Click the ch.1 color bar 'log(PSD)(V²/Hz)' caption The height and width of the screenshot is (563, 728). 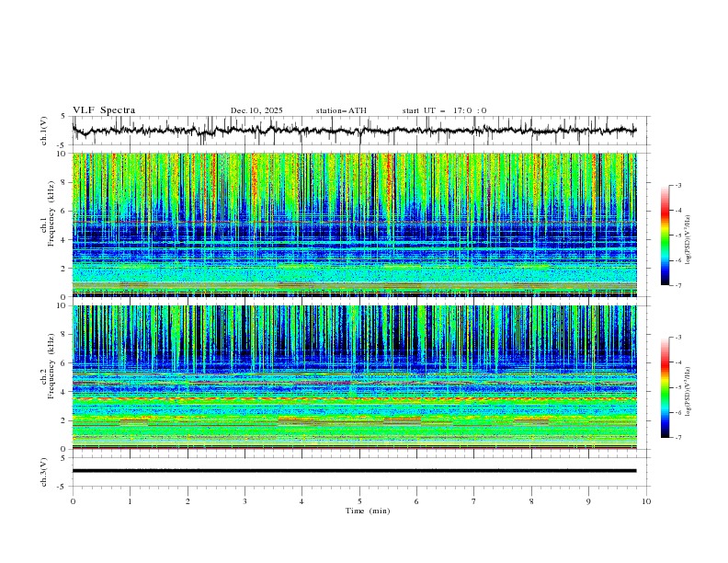pos(688,240)
